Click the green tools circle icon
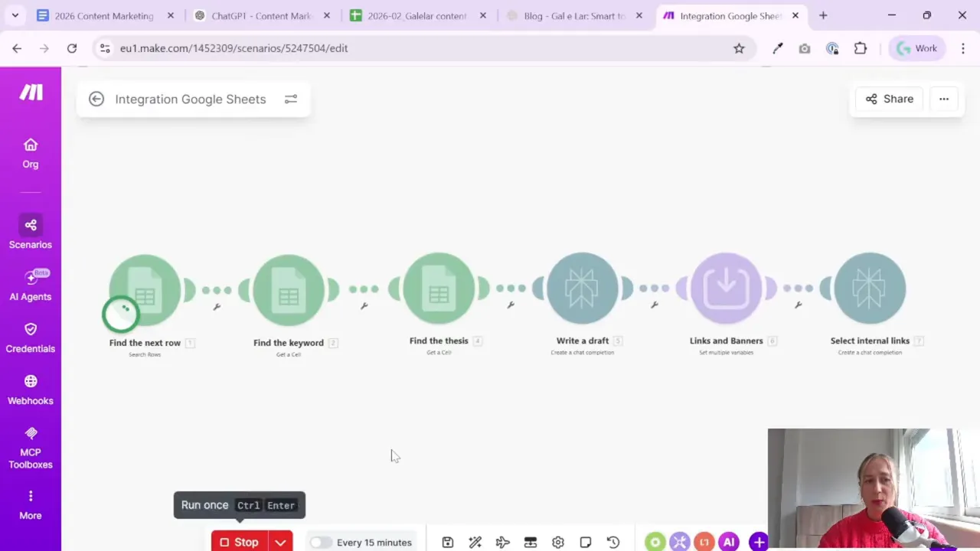This screenshot has width=980, height=551. click(655, 543)
